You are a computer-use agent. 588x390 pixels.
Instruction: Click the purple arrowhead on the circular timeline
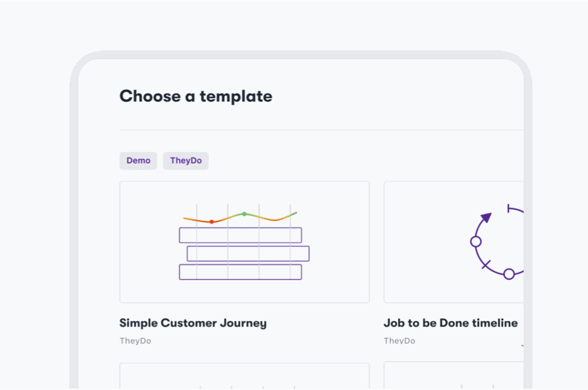pyautogui.click(x=486, y=217)
